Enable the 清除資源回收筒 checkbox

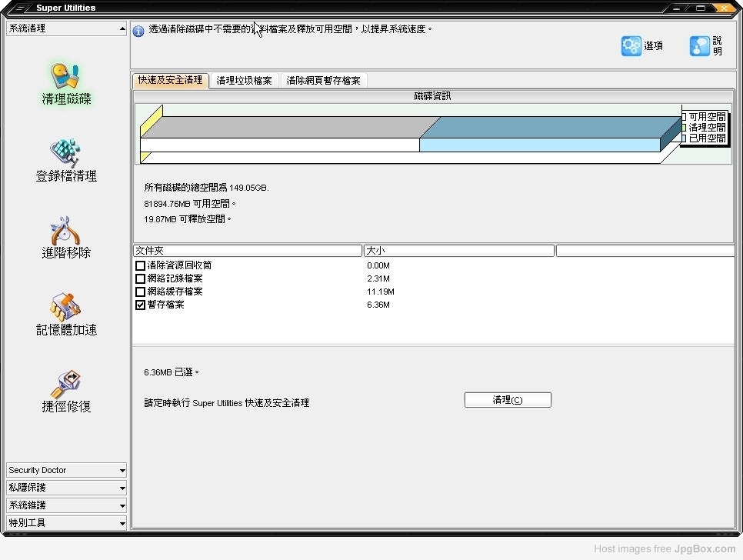[140, 265]
